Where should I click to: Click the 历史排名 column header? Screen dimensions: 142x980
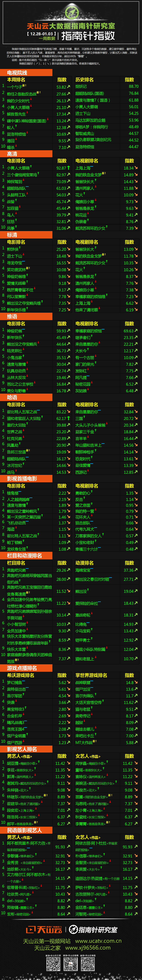[x=84, y=79]
